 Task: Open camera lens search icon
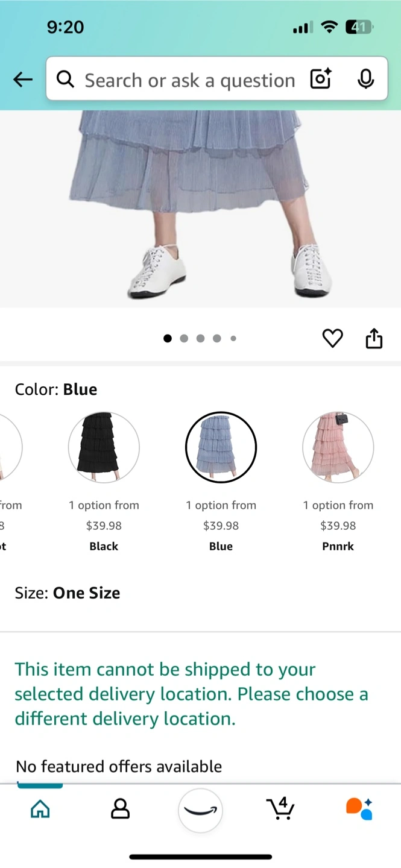coord(321,79)
